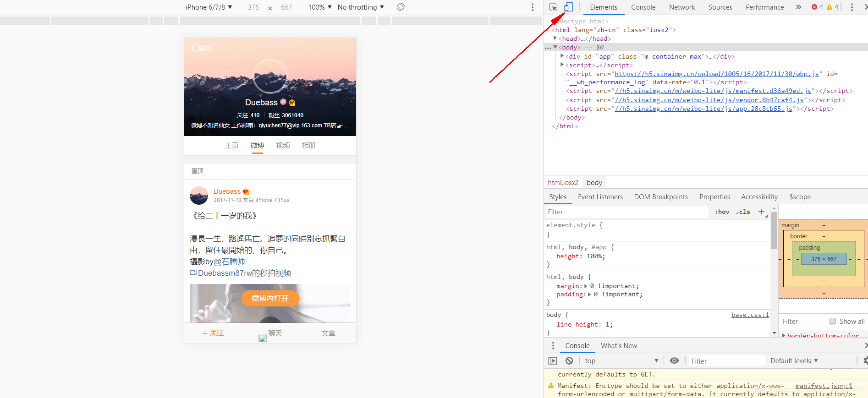This screenshot has width=868, height=398.
Task: Open the No throttling dropdown
Action: (x=361, y=7)
